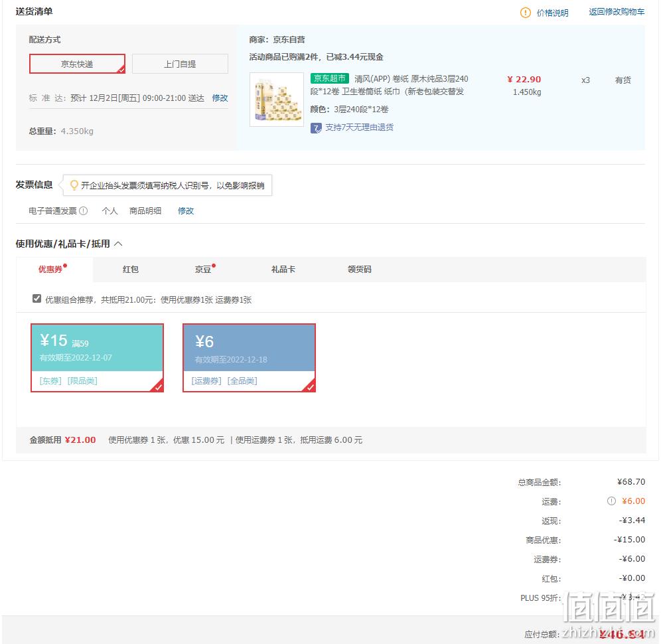Viewport: 661px width, 644px height.
Task: Click the [东券] [限品类] coupon label
Action: click(x=68, y=381)
